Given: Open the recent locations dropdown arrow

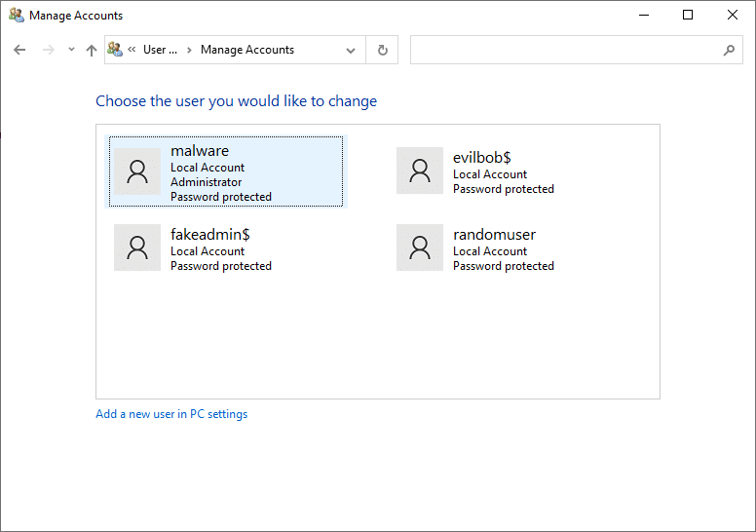Looking at the screenshot, I should tap(71, 49).
